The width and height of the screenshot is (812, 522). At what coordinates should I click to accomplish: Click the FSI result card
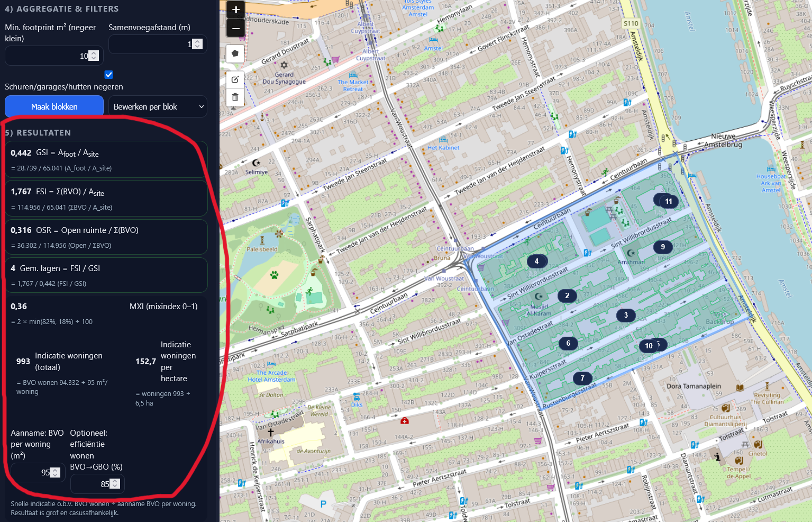106,199
